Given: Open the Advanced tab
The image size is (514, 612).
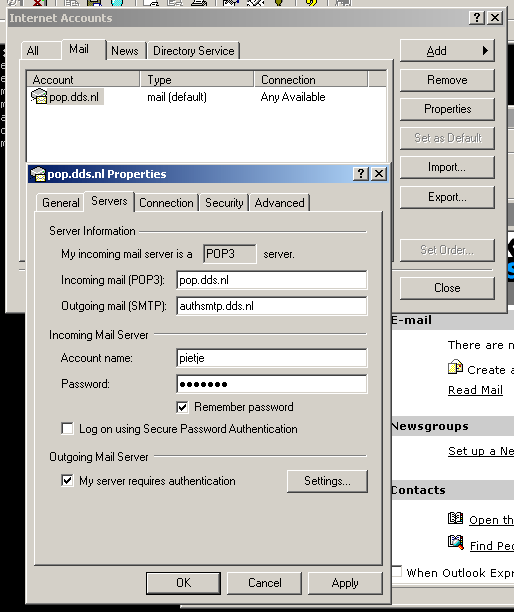Looking at the screenshot, I should pos(279,203).
